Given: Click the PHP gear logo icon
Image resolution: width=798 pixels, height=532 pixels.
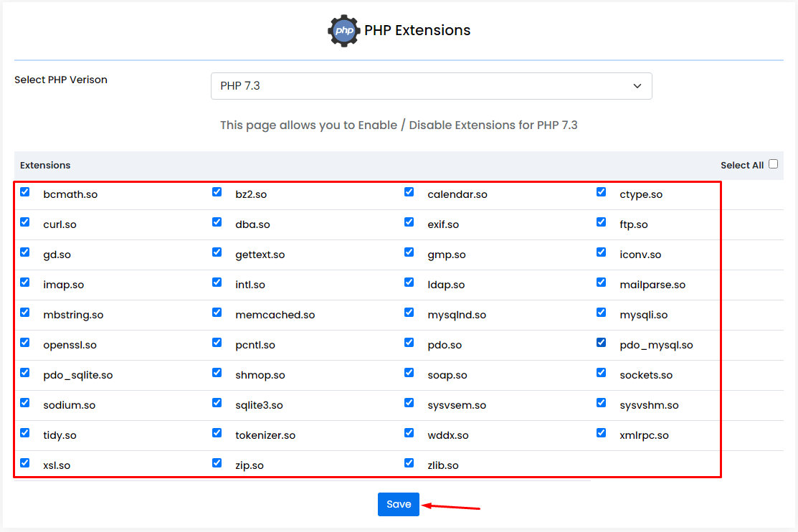Looking at the screenshot, I should pyautogui.click(x=344, y=31).
